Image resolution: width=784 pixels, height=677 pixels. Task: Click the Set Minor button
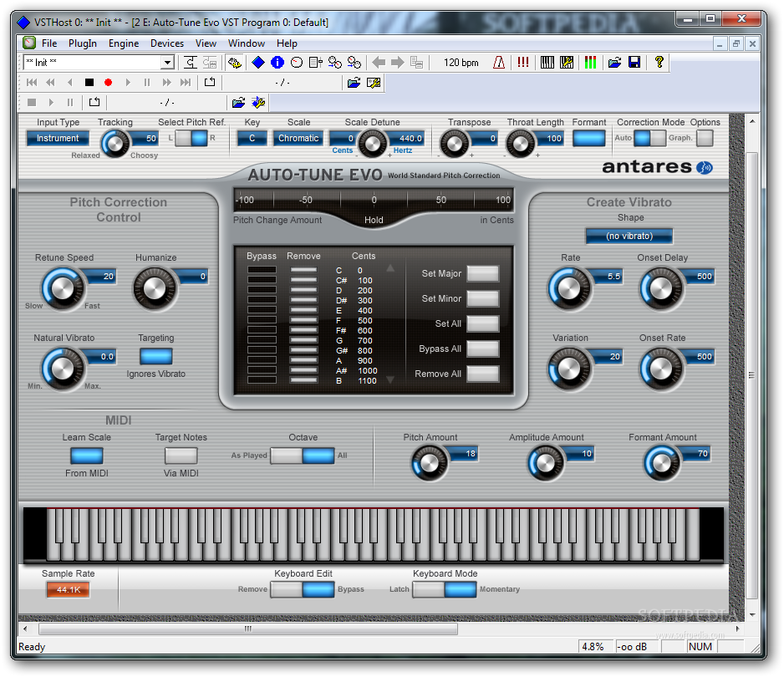(482, 298)
